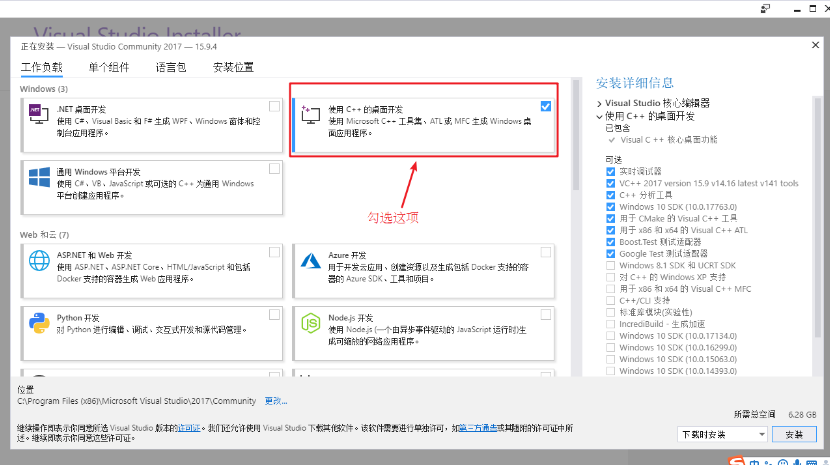
Task: Enable the Windows 8.1 SDK and UCRT SDK option
Action: point(610,265)
